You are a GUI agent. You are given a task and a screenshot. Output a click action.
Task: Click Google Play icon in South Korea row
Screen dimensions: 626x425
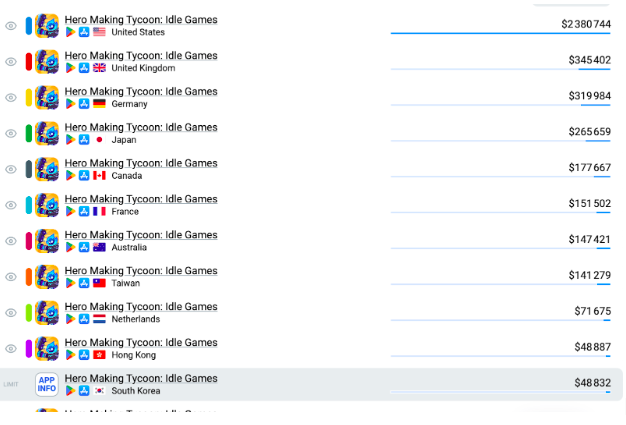click(x=70, y=391)
